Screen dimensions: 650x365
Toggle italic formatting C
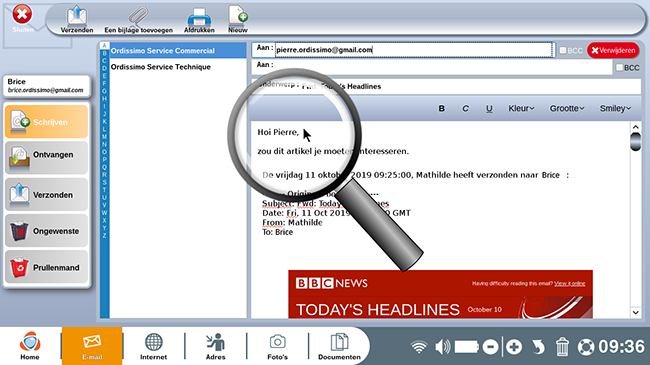pyautogui.click(x=465, y=108)
